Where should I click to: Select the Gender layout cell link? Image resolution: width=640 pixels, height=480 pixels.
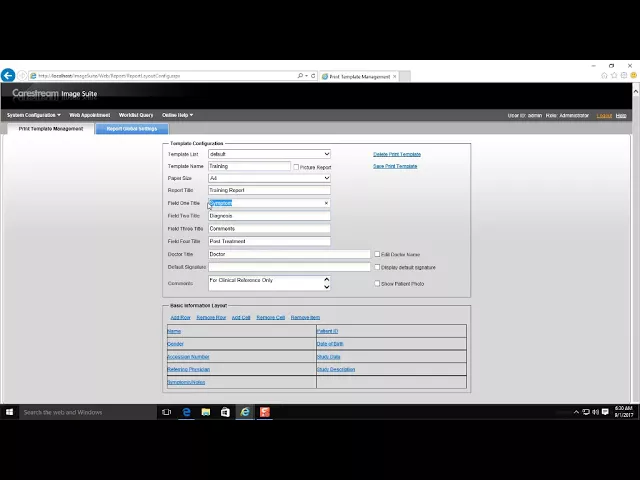point(176,344)
